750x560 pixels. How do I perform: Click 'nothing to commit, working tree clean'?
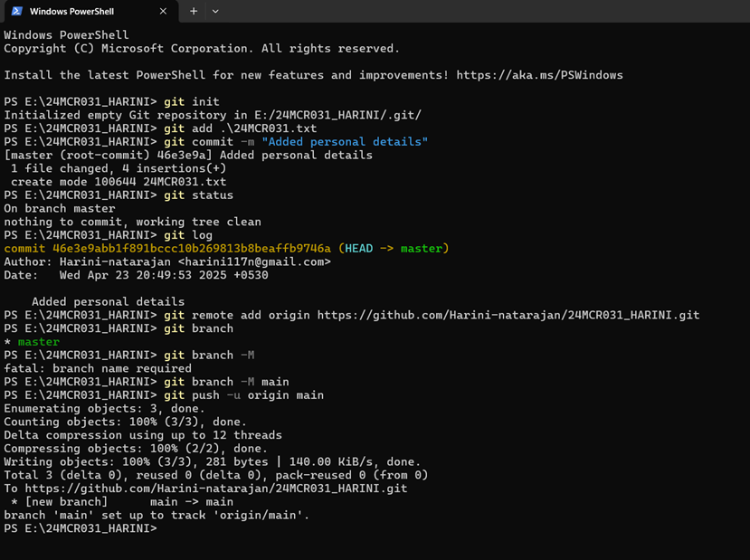[132, 223]
